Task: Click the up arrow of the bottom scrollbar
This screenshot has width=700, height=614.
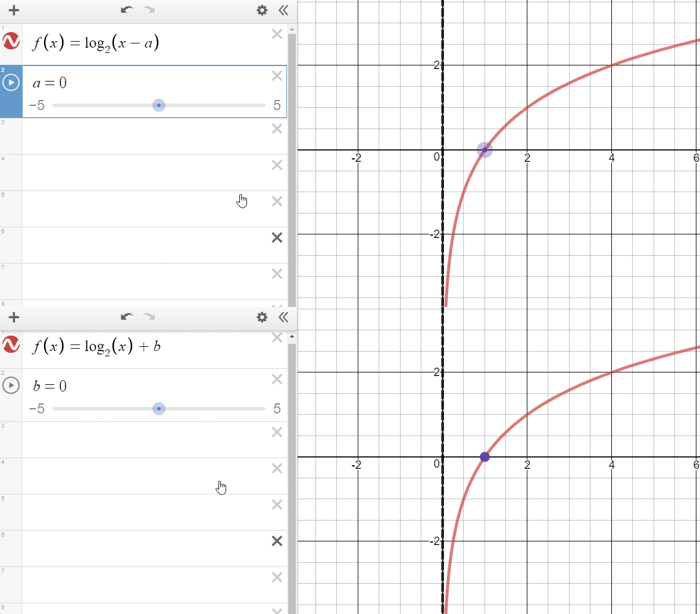Action: point(292,337)
